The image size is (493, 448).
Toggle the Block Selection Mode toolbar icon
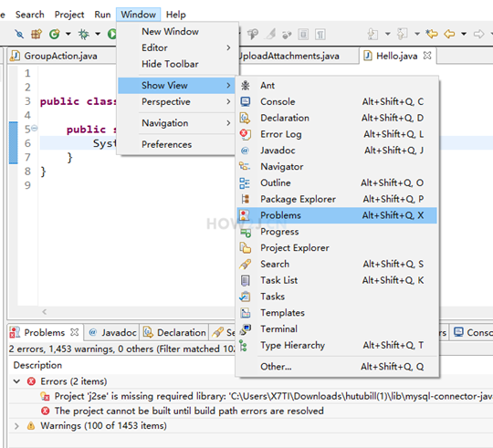[x=303, y=34]
